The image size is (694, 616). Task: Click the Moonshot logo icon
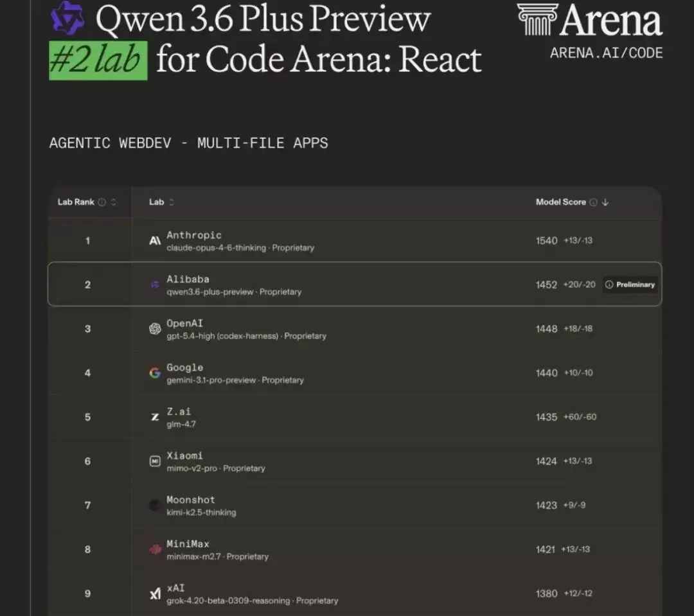click(x=155, y=505)
